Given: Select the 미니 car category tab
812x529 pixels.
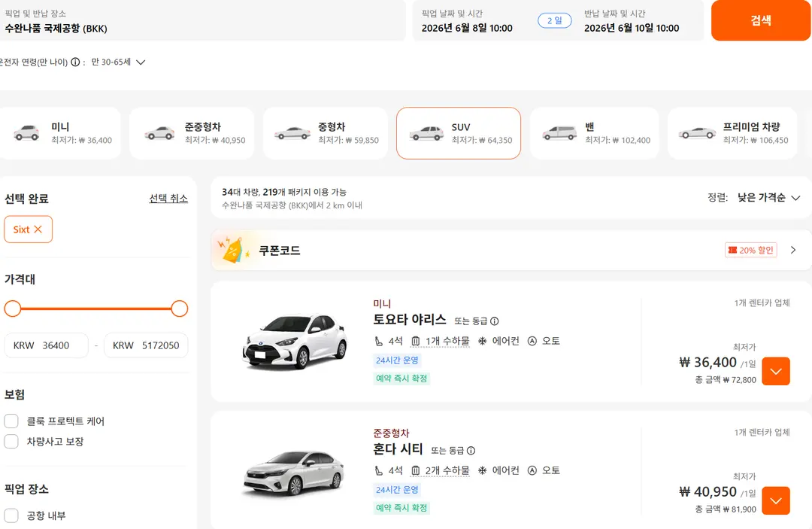Looking at the screenshot, I should 59,133.
